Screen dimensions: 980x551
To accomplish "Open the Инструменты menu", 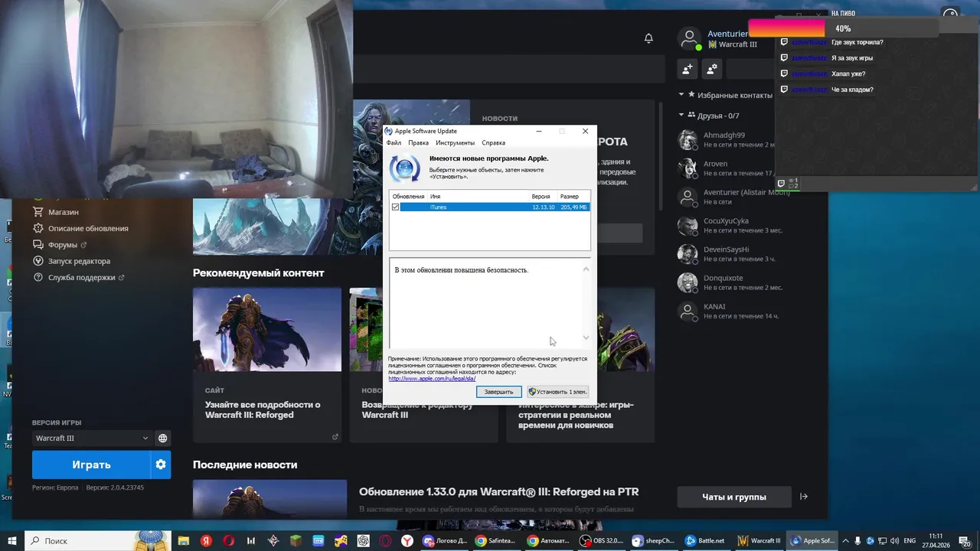I will tap(455, 143).
